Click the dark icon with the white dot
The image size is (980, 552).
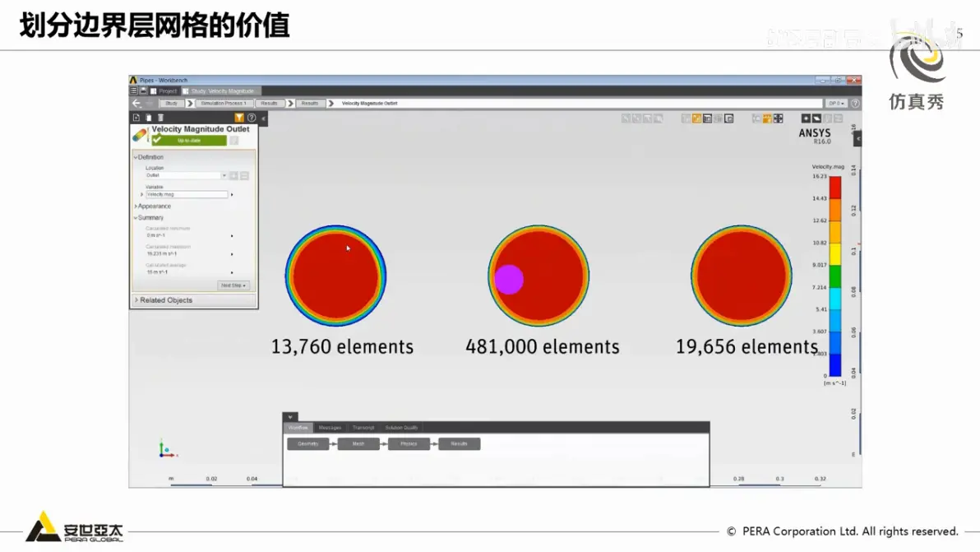click(x=806, y=118)
